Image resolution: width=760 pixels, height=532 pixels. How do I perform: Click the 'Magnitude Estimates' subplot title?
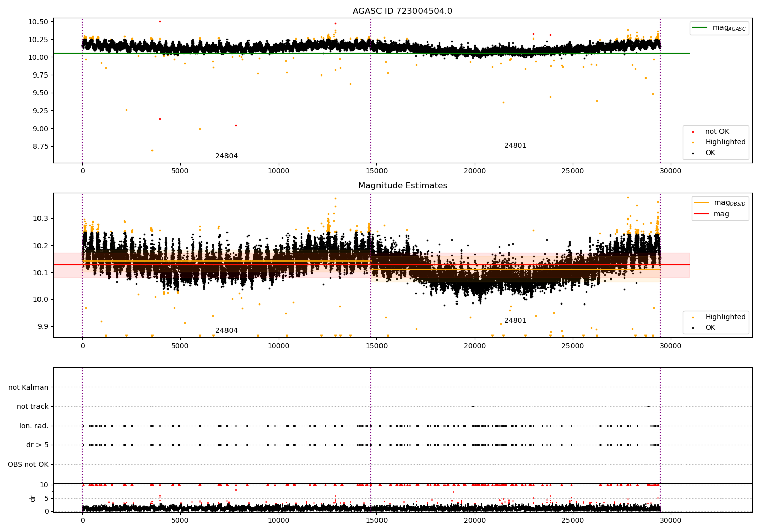pos(402,186)
